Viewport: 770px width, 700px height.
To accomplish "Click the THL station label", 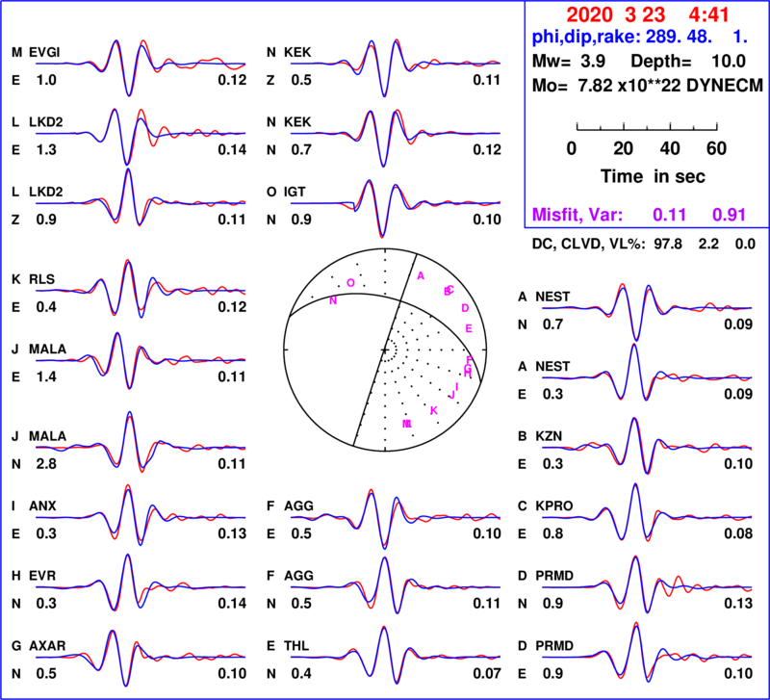I will 296,645.
